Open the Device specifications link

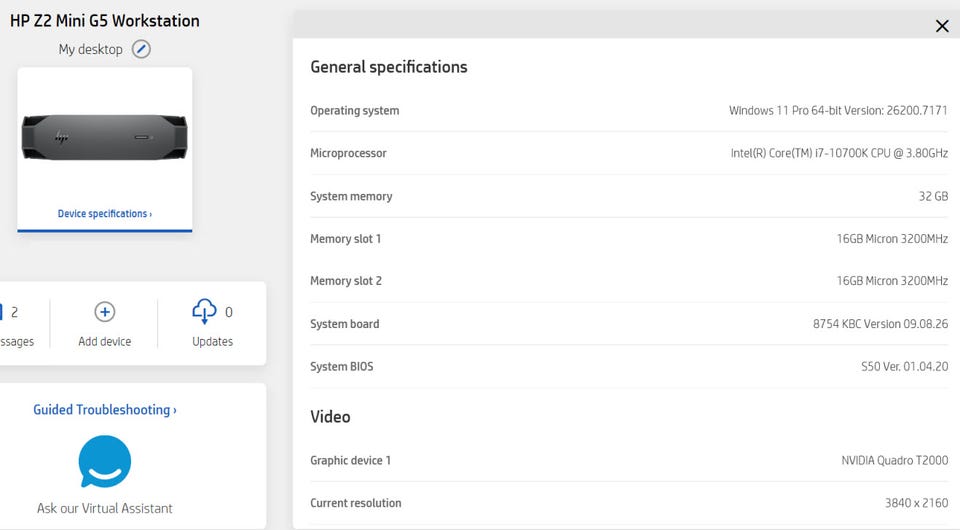tap(105, 214)
